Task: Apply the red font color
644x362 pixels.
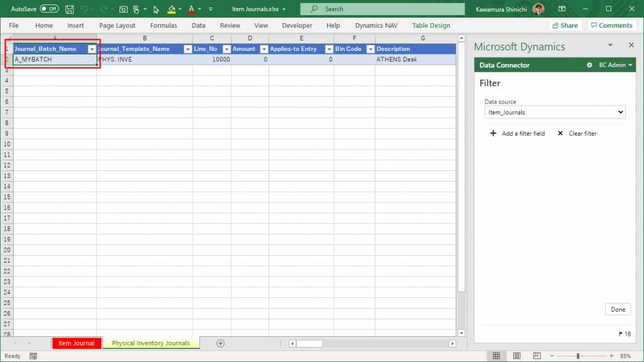Action: (191, 9)
